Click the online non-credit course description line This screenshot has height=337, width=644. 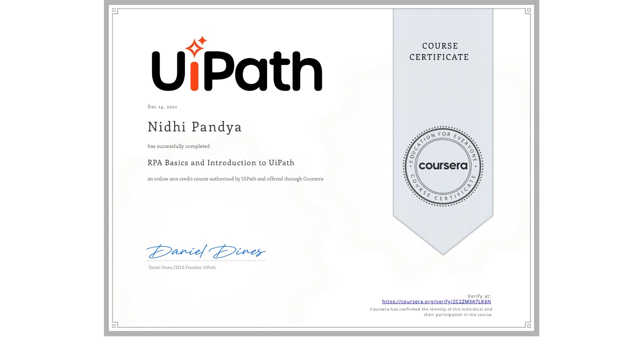coord(235,179)
